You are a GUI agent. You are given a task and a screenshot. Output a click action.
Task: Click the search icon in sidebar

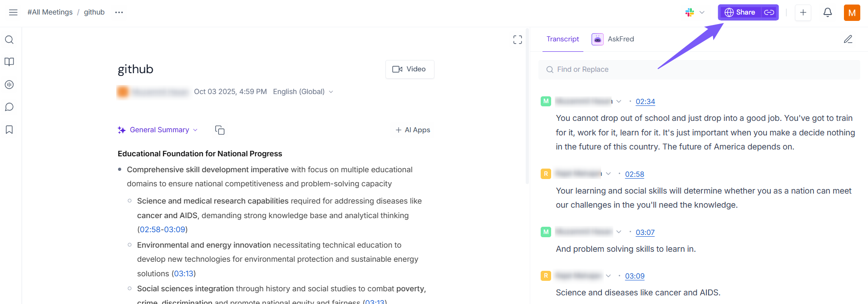pyautogui.click(x=9, y=40)
